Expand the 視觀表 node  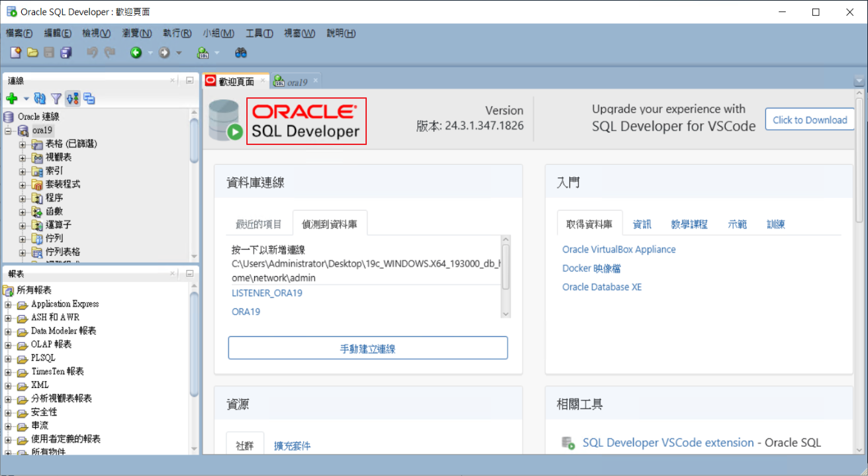pos(23,158)
